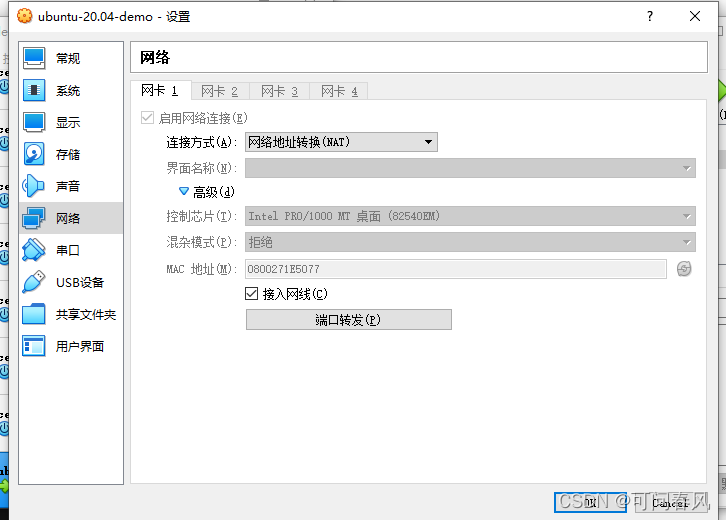The height and width of the screenshot is (520, 726).
Task: Click the MAC address refresh icon
Action: pyautogui.click(x=684, y=269)
